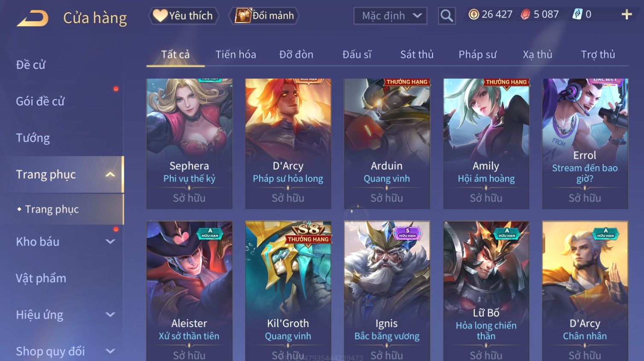
Task: Expand the Shop quy đổi section
Action: [110, 351]
